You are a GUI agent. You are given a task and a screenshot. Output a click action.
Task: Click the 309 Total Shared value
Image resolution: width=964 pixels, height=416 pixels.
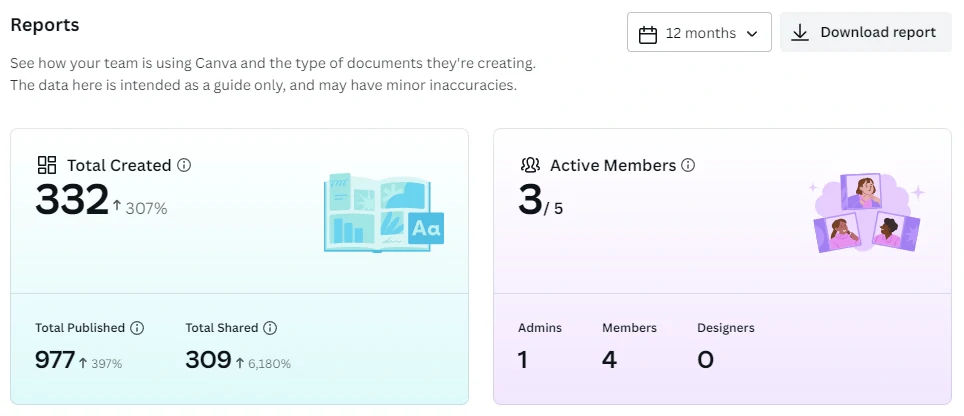208,360
